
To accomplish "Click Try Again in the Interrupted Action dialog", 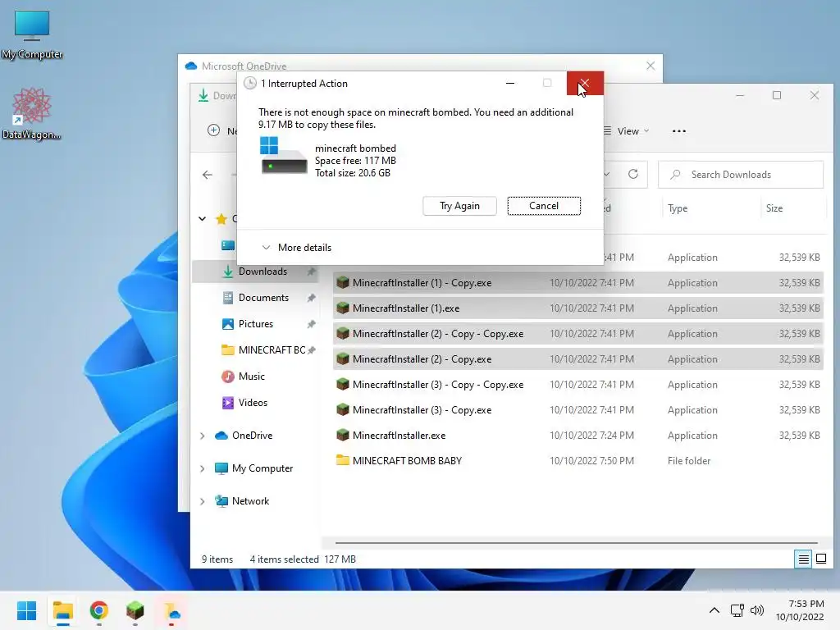I will pyautogui.click(x=459, y=206).
